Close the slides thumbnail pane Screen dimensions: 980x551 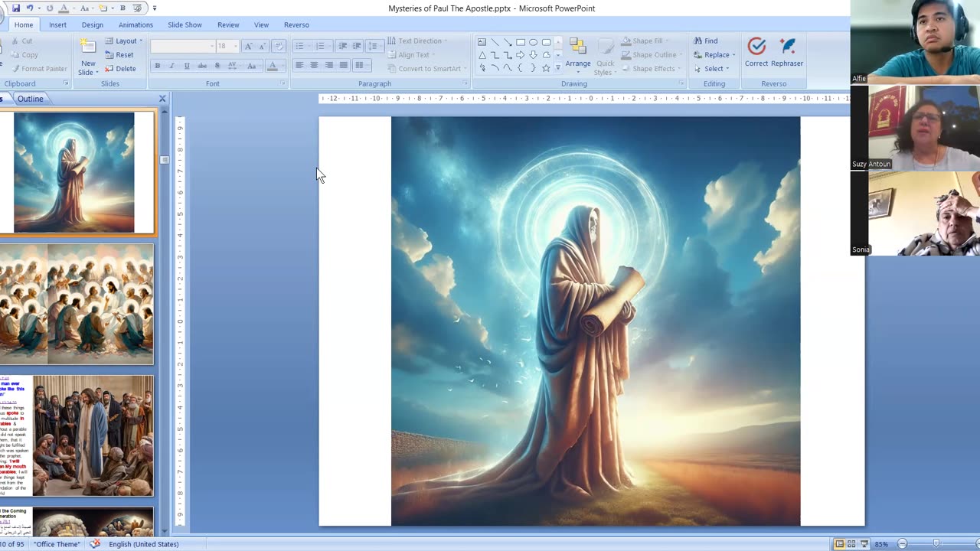tap(162, 99)
